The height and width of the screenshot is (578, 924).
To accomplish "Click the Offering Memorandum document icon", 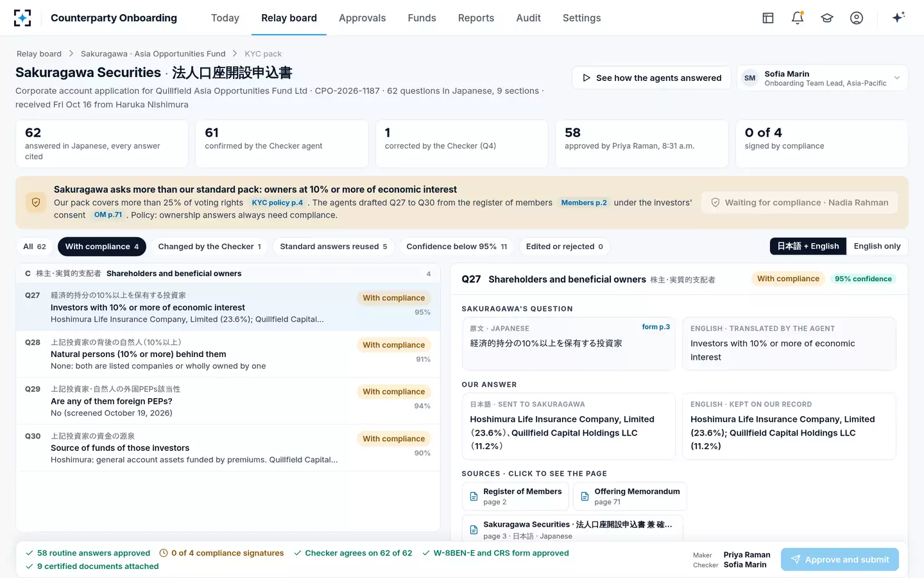I will (x=585, y=496).
